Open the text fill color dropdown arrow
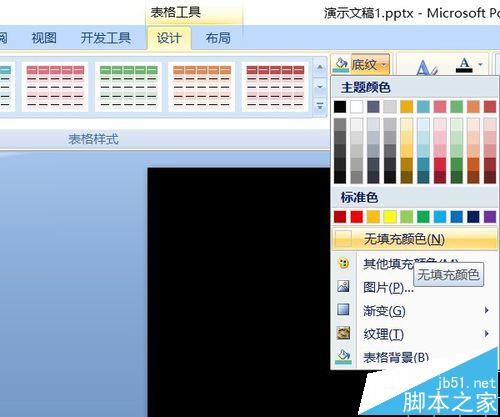Screen dimensions: 500x417 point(480,64)
